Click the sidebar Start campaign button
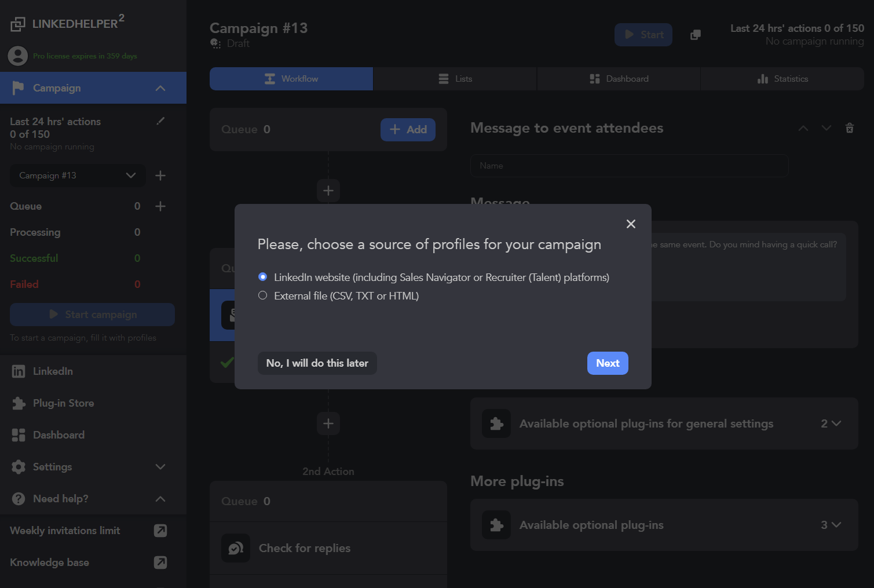The image size is (874, 588). pos(92,315)
